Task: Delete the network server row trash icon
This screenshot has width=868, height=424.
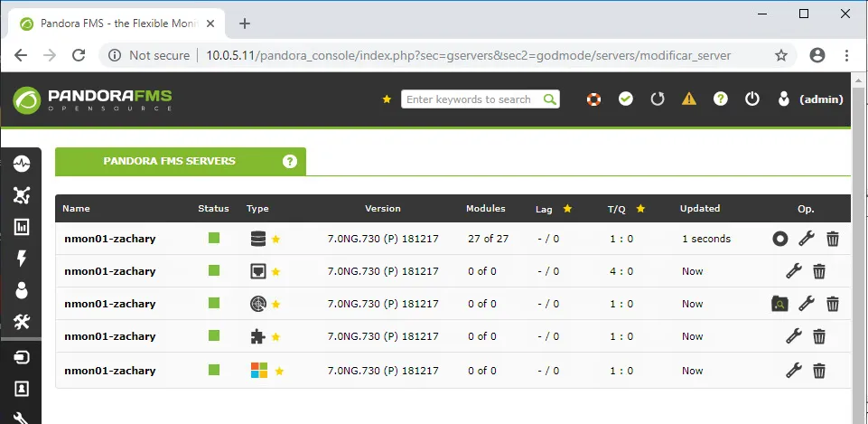Action: (819, 271)
